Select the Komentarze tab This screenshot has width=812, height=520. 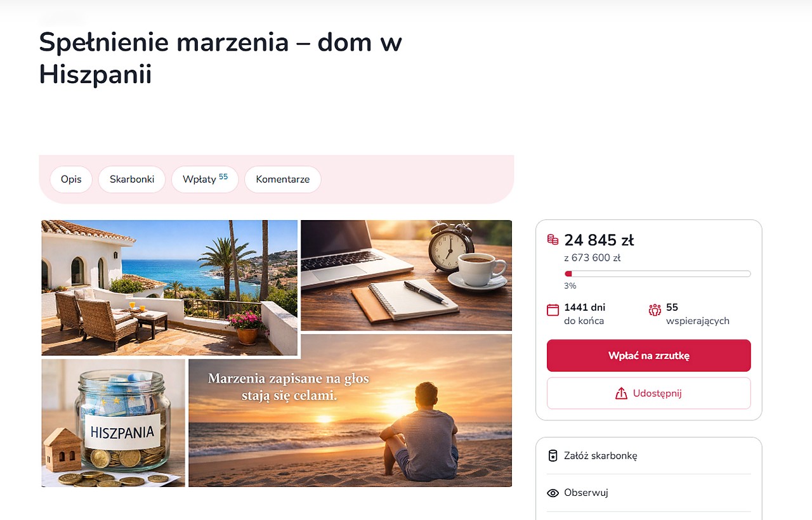tap(283, 179)
